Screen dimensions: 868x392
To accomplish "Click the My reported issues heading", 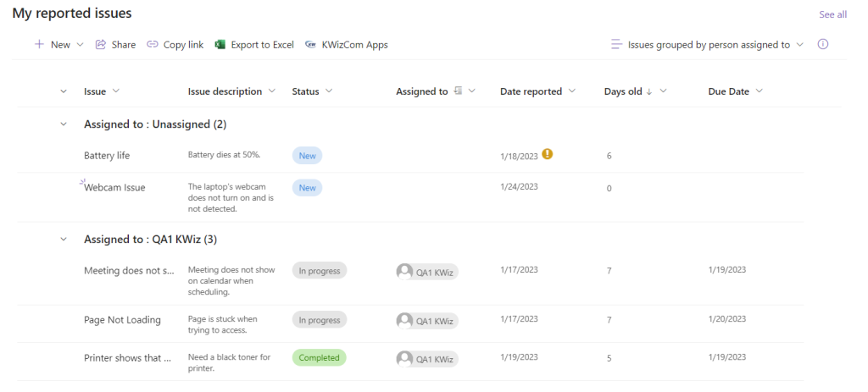I will click(72, 14).
